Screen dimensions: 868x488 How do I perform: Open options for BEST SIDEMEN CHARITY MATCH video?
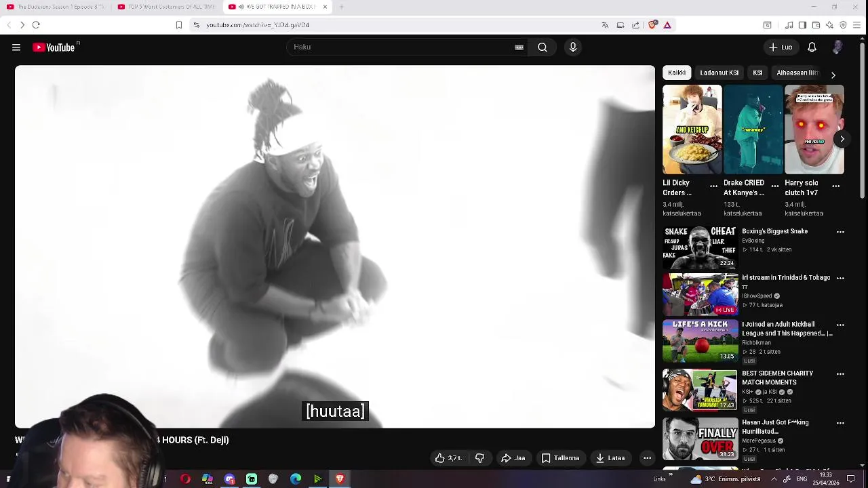point(840,373)
